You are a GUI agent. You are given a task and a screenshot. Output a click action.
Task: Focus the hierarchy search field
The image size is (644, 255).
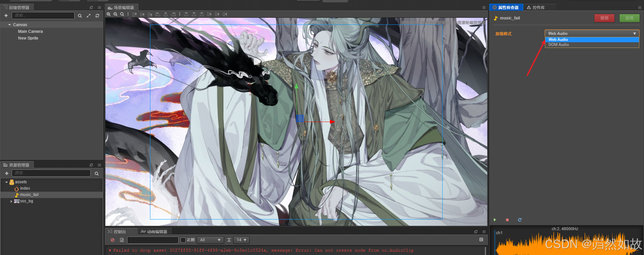(43, 15)
